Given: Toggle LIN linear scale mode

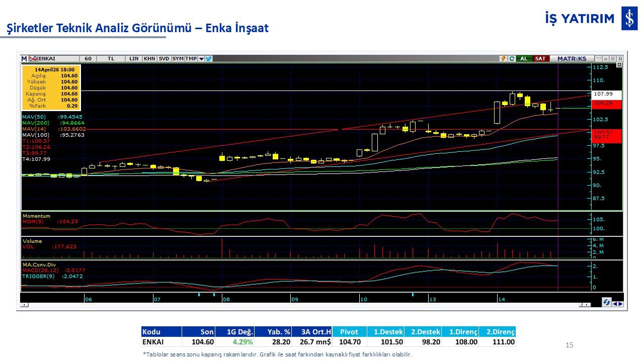Looking at the screenshot, I should 134,58.
